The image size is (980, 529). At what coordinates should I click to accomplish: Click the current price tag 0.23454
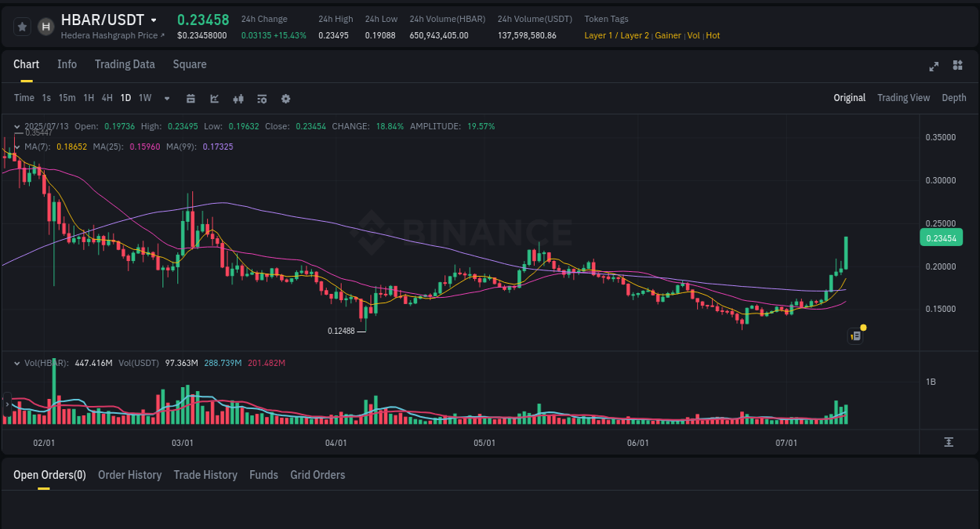pyautogui.click(x=941, y=237)
